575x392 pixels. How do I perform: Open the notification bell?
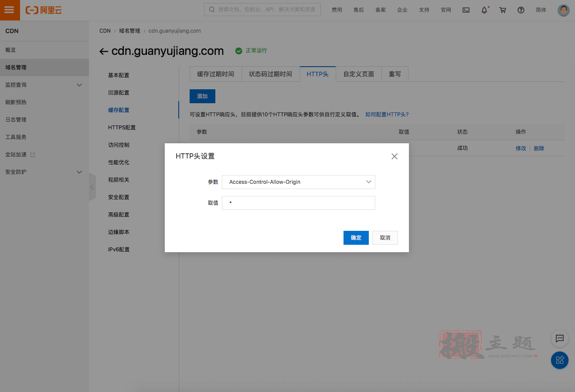point(484,10)
